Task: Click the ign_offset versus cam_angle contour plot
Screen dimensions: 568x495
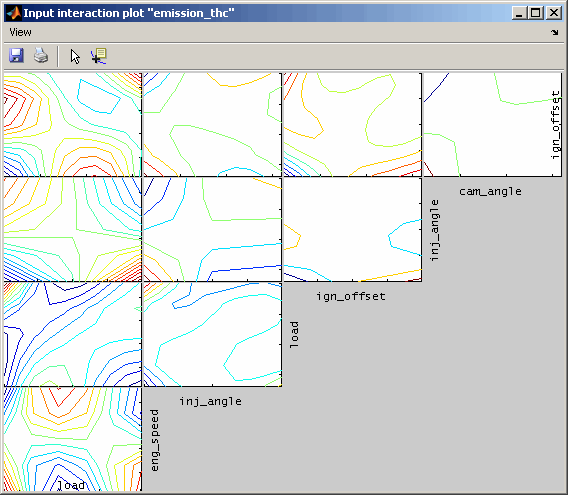Action: pyautogui.click(x=493, y=125)
